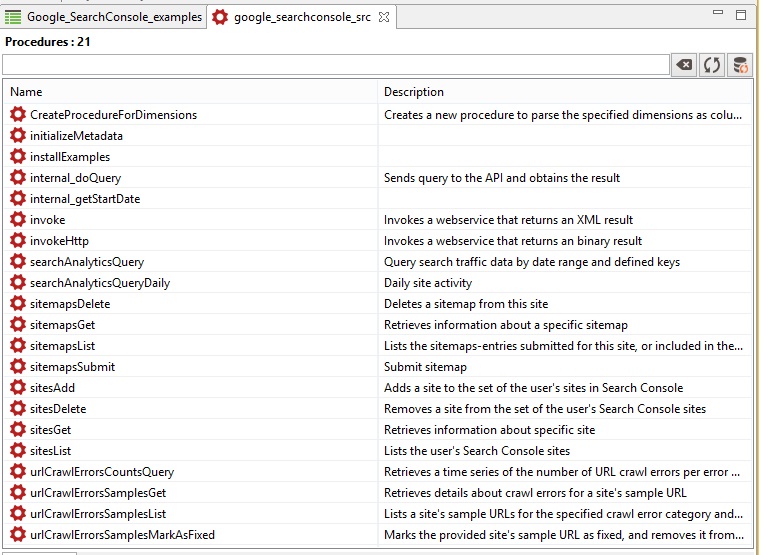Select the internal_doQuery procedure
The height and width of the screenshot is (555, 761).
click(75, 178)
